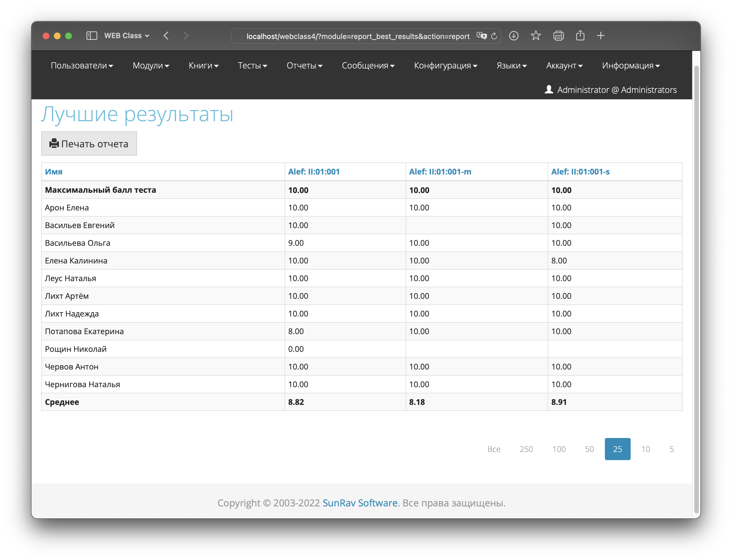Click the Печать отчета button

[x=89, y=144]
